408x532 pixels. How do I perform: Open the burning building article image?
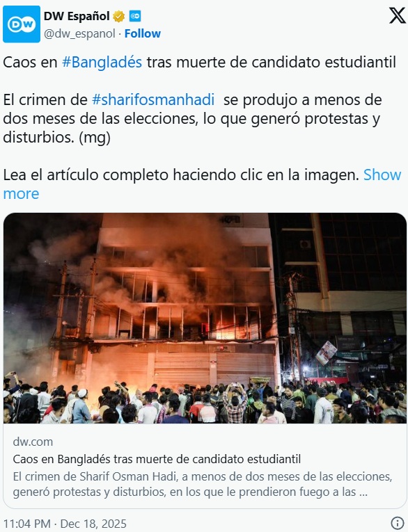pos(205,318)
